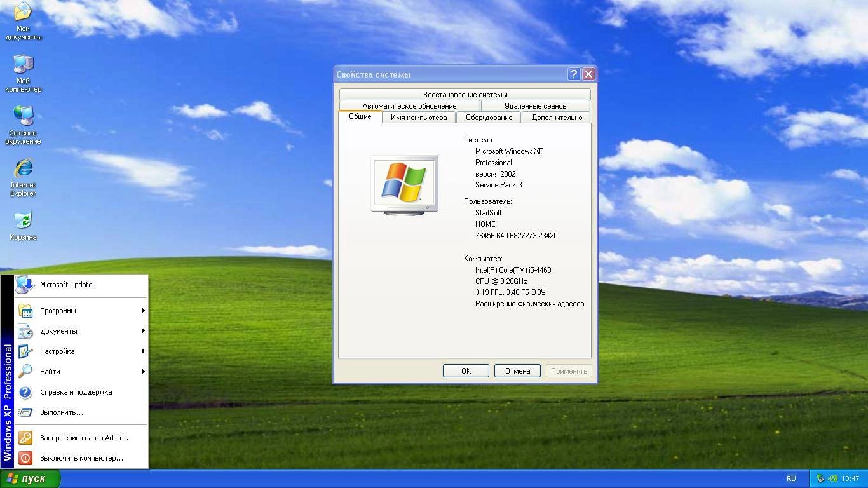Click the Выполнить run icon

pyautogui.click(x=25, y=412)
